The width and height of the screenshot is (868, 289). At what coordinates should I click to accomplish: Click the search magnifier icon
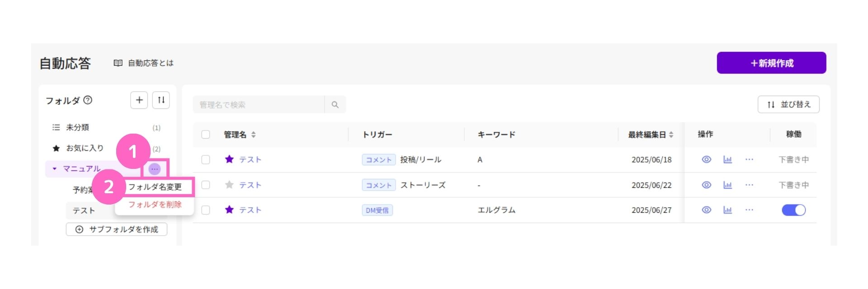[x=335, y=104]
